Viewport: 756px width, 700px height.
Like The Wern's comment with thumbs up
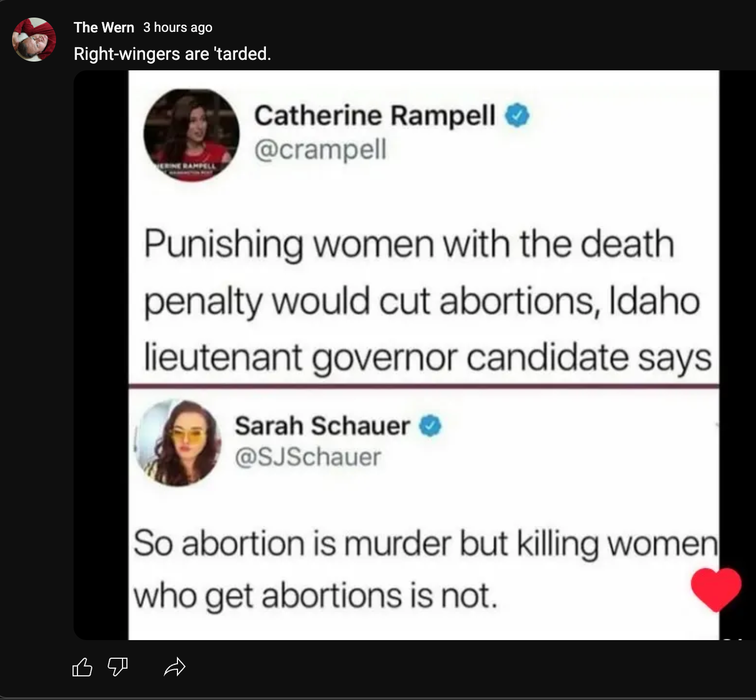coord(82,667)
